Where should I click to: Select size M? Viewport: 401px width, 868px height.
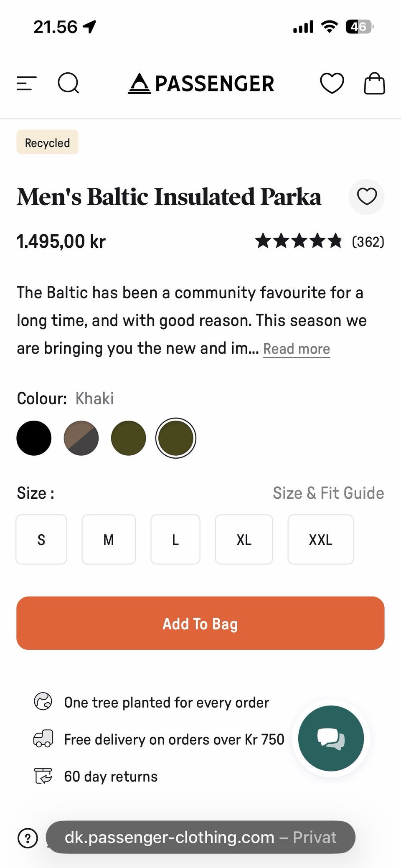click(109, 539)
